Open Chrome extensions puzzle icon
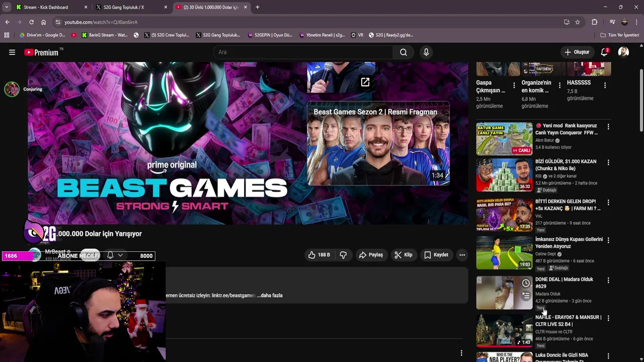 (x=594, y=22)
